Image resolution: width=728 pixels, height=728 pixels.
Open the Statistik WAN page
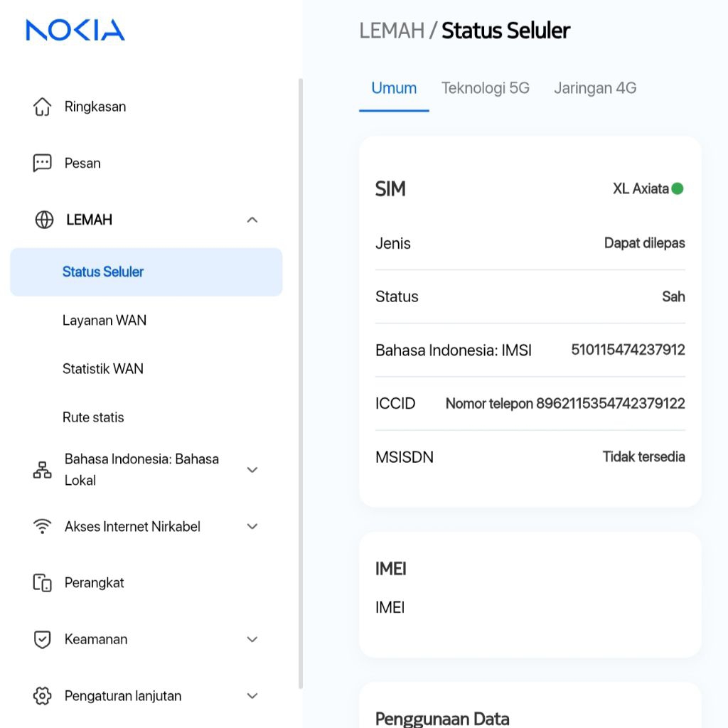pyautogui.click(x=103, y=369)
